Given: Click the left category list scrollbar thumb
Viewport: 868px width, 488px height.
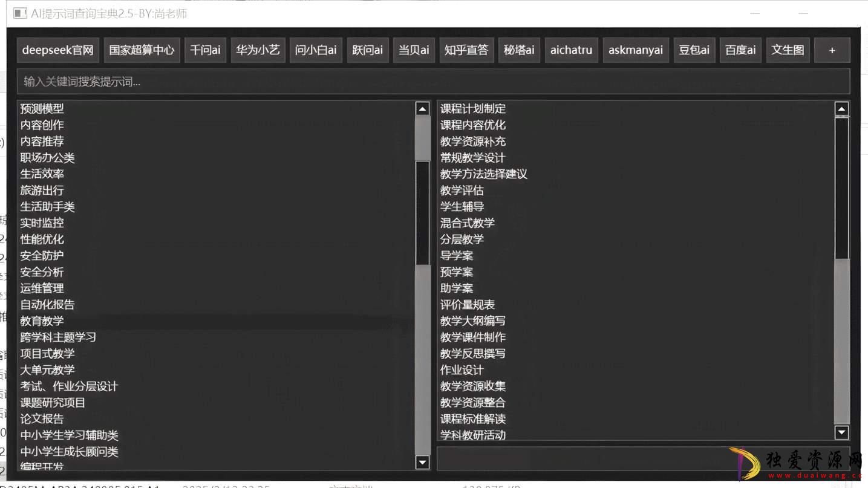Looking at the screenshot, I should 422,213.
